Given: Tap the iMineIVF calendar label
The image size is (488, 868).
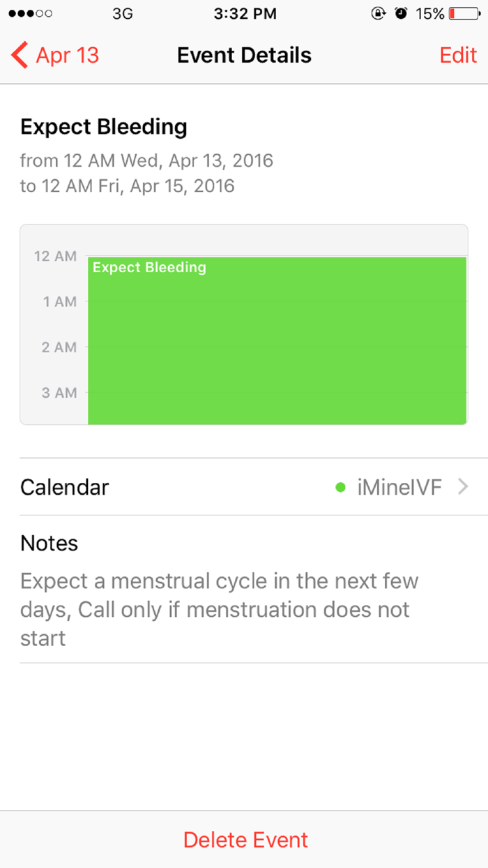Looking at the screenshot, I should pyautogui.click(x=399, y=487).
